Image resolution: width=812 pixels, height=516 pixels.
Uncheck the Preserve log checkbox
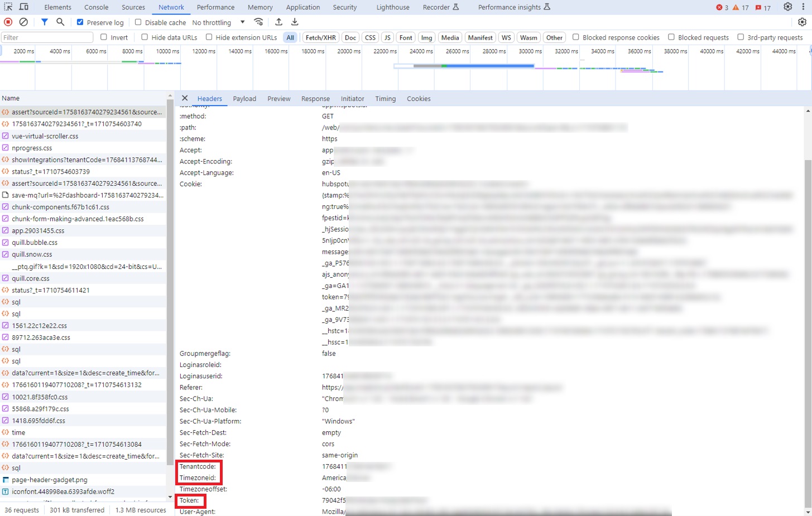tap(80, 22)
